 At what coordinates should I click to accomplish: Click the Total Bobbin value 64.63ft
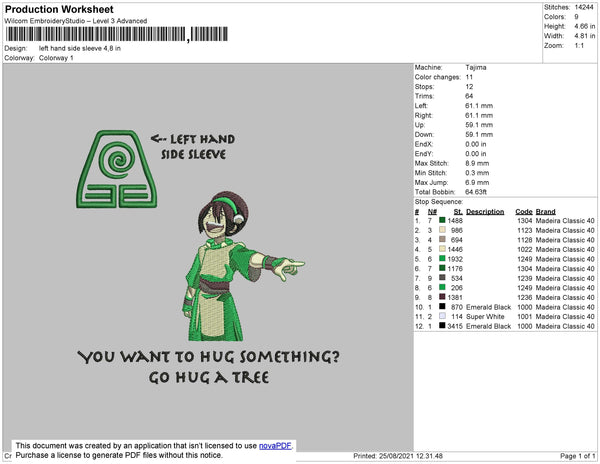coord(476,192)
